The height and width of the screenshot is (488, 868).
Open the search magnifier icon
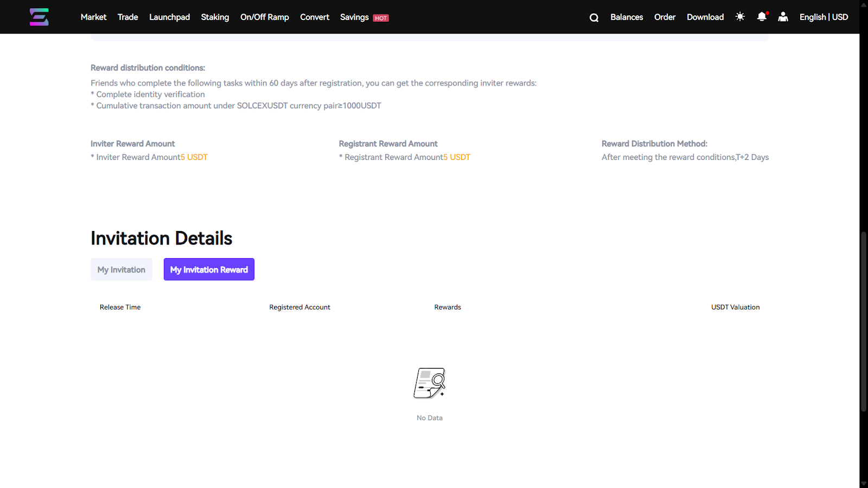[x=594, y=17]
